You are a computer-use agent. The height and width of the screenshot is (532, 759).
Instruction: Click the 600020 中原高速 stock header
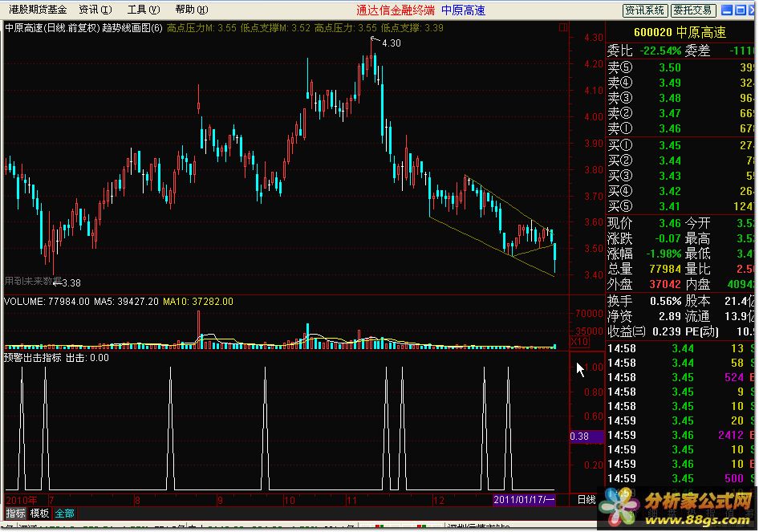pos(680,32)
